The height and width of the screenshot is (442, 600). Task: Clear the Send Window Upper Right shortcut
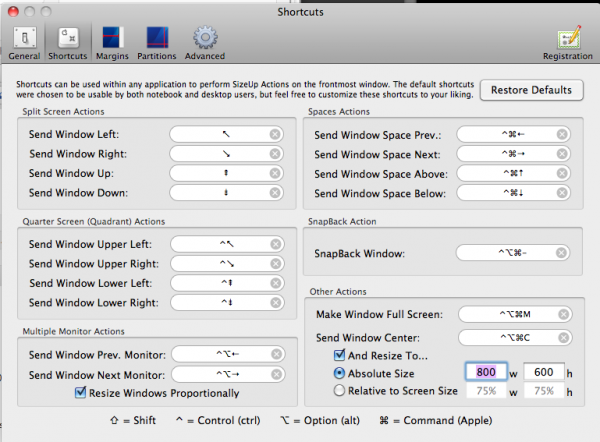pyautogui.click(x=276, y=264)
